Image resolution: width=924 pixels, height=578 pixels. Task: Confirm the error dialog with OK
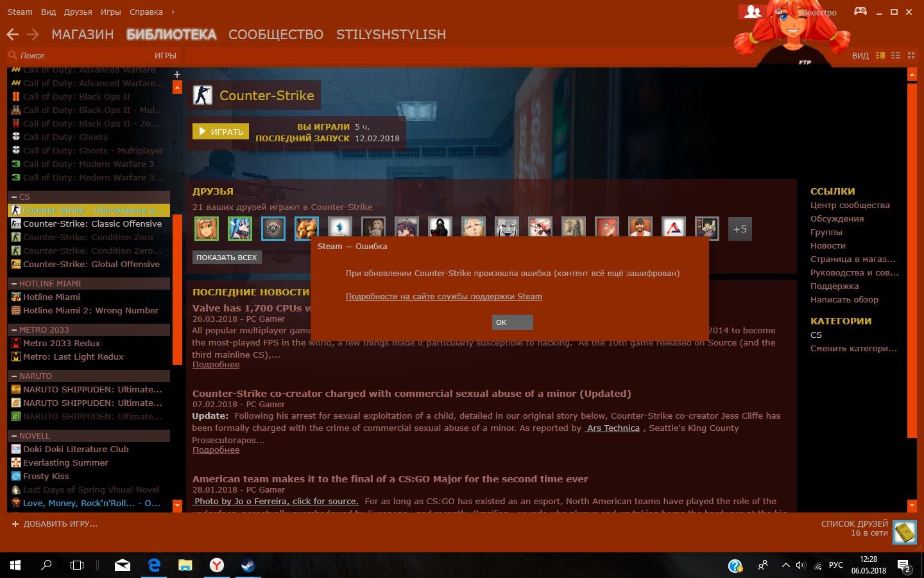(513, 322)
